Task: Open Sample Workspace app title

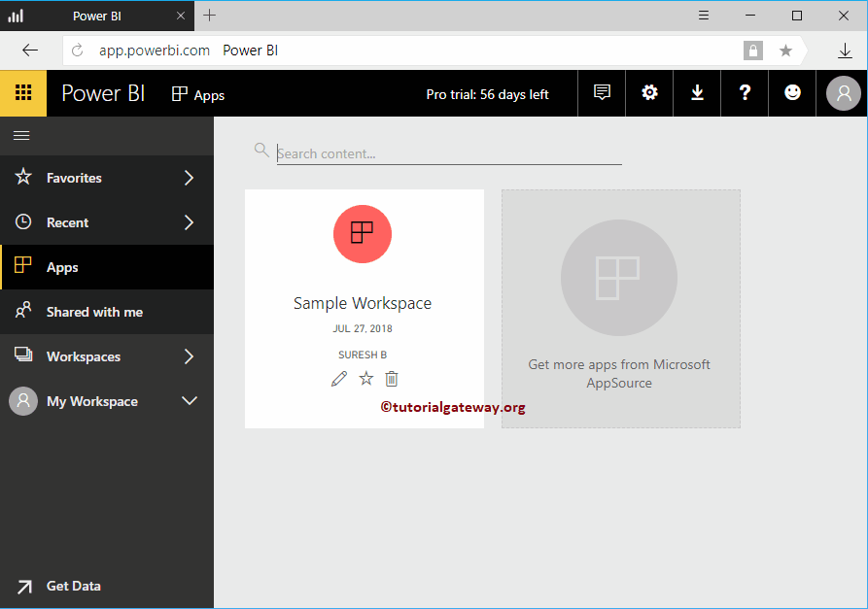Action: click(x=362, y=303)
